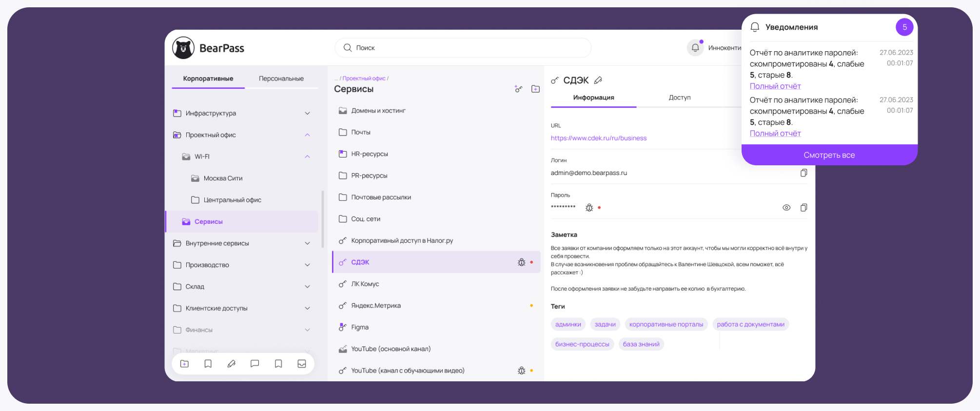This screenshot has height=411, width=980.
Task: Edit СДЭК entry with pencil icon
Action: pyautogui.click(x=598, y=80)
